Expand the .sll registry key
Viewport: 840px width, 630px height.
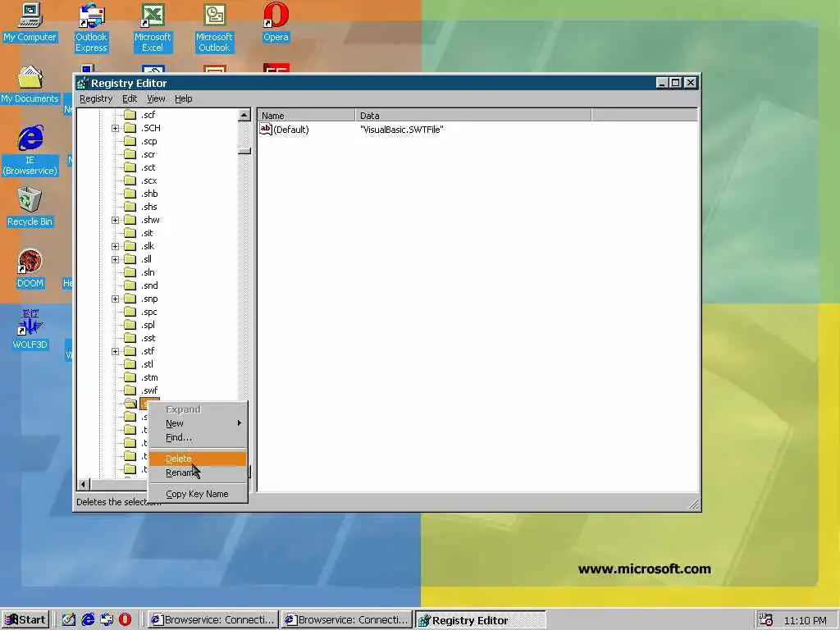[115, 259]
